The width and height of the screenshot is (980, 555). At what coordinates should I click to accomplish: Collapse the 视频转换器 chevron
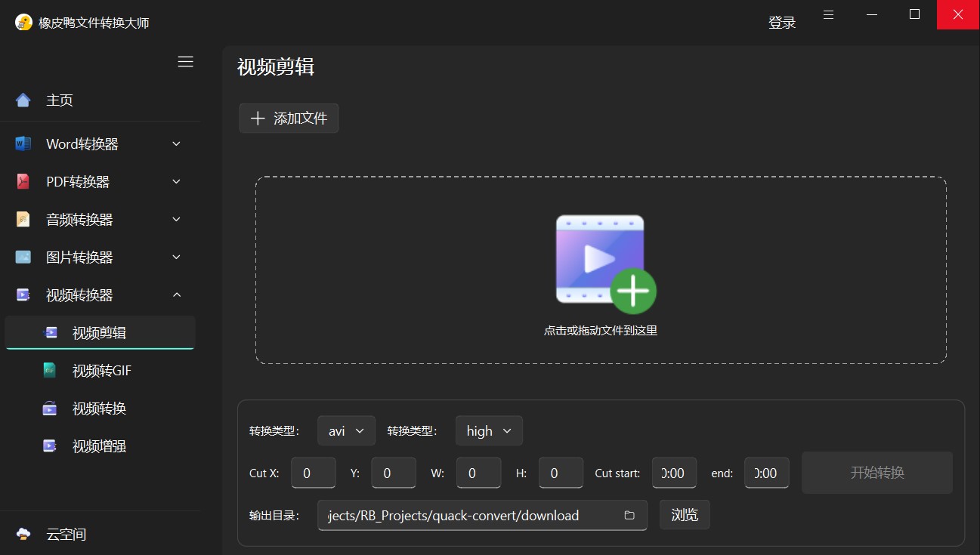coord(176,294)
